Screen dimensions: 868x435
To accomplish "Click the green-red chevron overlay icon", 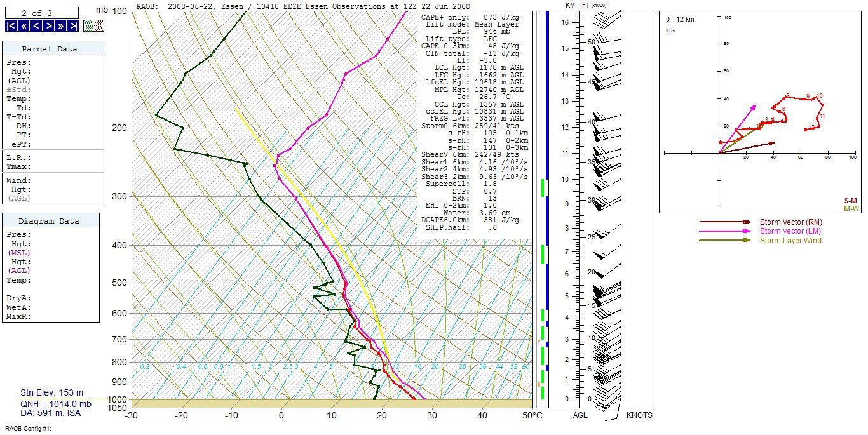I will pos(93,26).
